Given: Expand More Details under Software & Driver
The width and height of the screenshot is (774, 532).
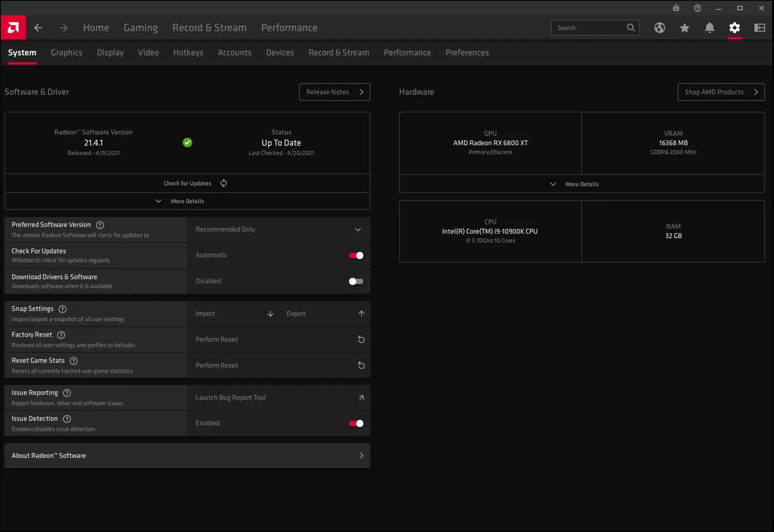Looking at the screenshot, I should pos(187,201).
